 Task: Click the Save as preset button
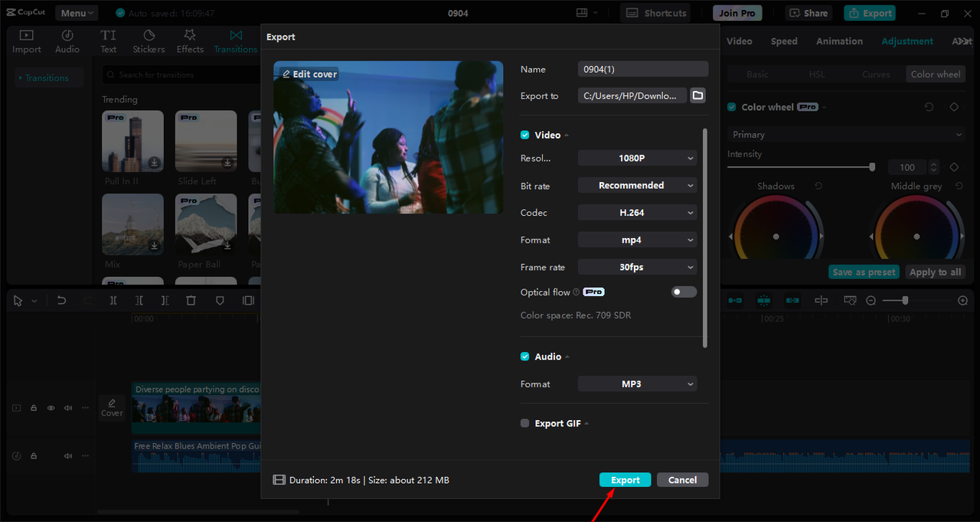[864, 272]
